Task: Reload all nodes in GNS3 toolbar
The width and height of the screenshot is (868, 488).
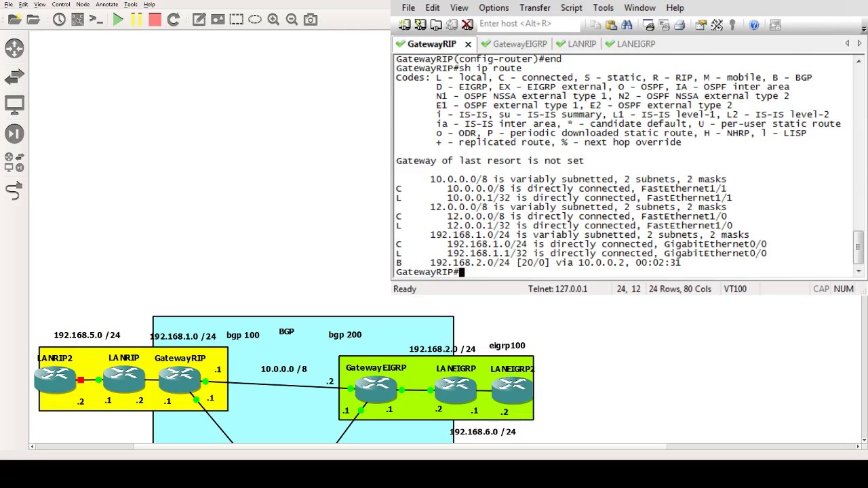Action: point(173,20)
